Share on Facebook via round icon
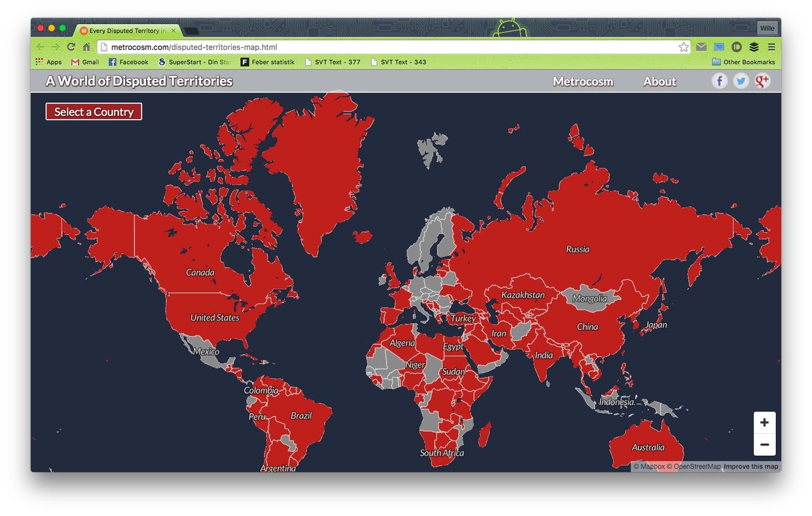The width and height of the screenshot is (812, 516). (x=719, y=81)
